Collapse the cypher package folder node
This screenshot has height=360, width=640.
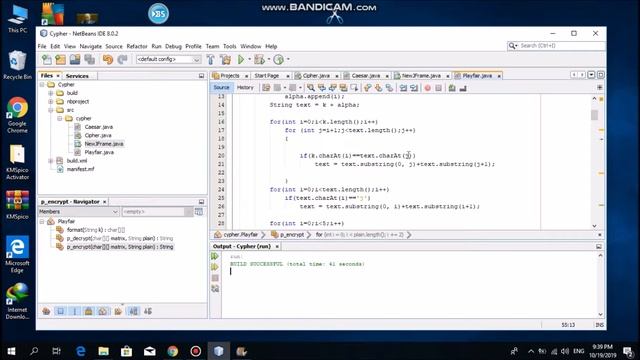pyautogui.click(x=60, y=118)
